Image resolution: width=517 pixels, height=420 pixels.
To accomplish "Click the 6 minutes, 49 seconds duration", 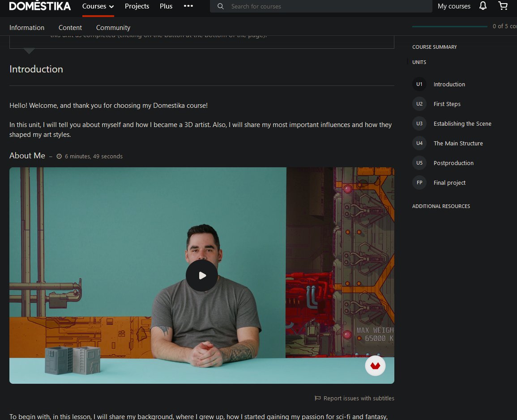I will coord(94,157).
